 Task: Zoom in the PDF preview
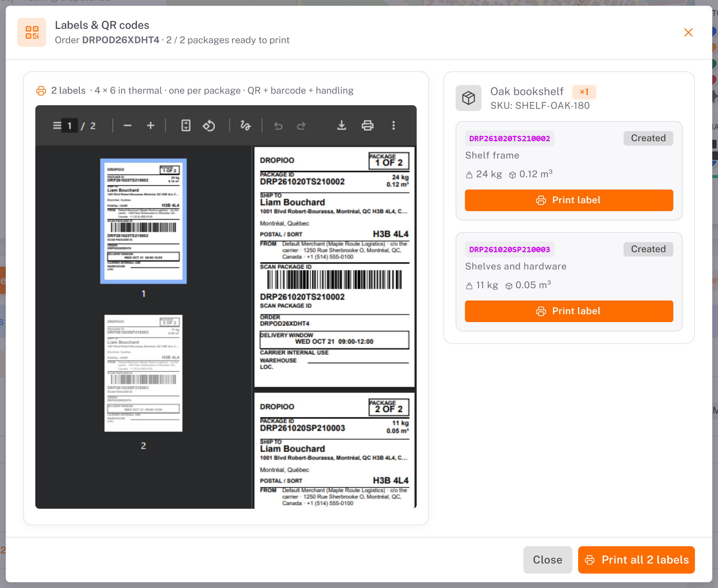pos(151,126)
